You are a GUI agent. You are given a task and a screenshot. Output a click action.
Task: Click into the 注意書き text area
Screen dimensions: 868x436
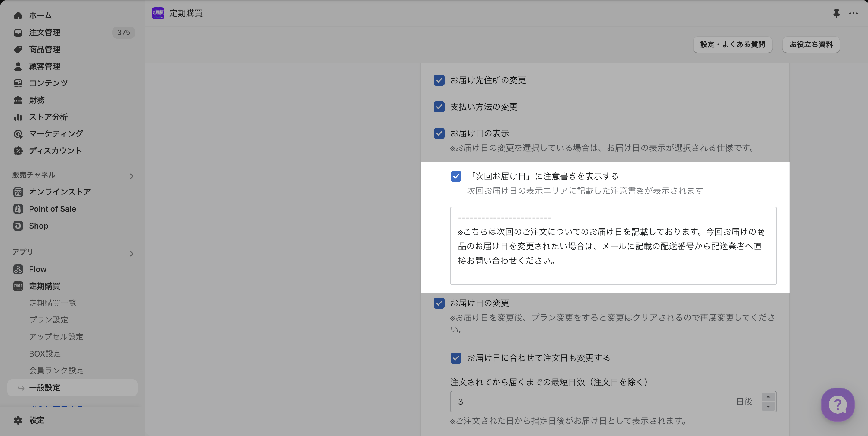click(x=613, y=245)
